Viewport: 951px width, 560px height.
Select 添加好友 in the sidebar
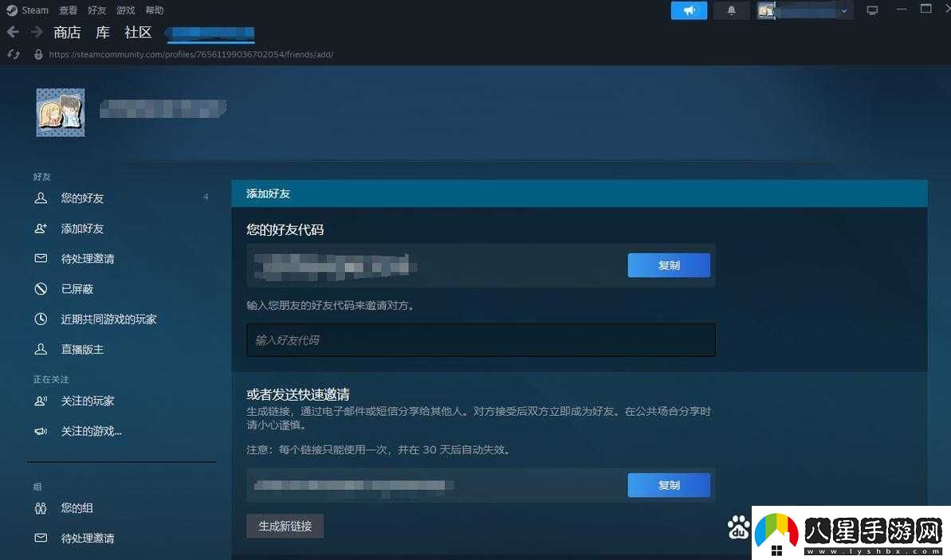(82, 229)
